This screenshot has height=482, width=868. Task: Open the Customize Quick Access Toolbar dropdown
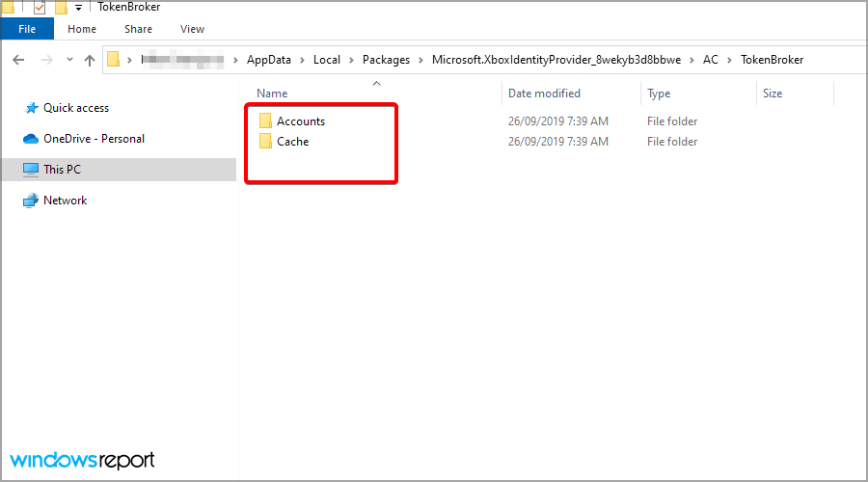tap(79, 8)
